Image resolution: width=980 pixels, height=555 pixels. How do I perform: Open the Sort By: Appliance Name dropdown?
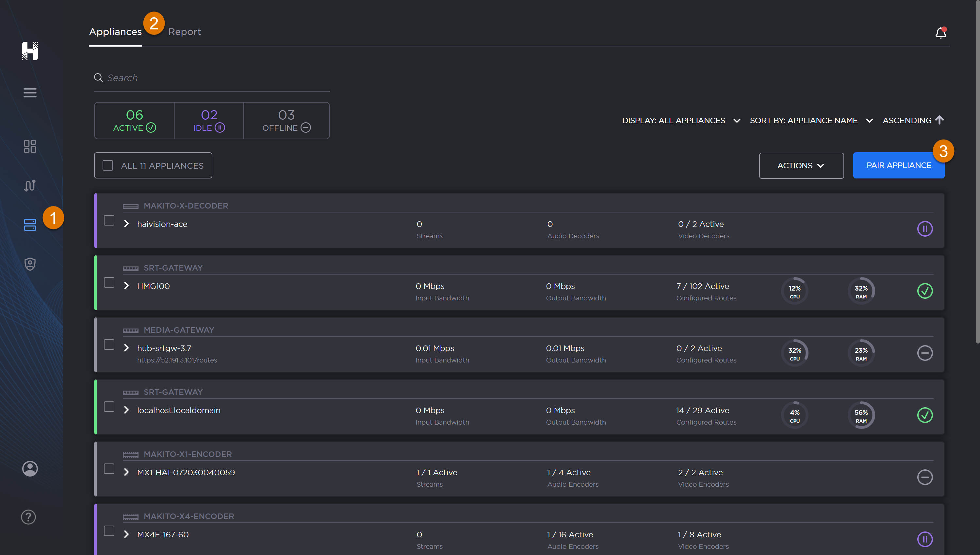811,121
